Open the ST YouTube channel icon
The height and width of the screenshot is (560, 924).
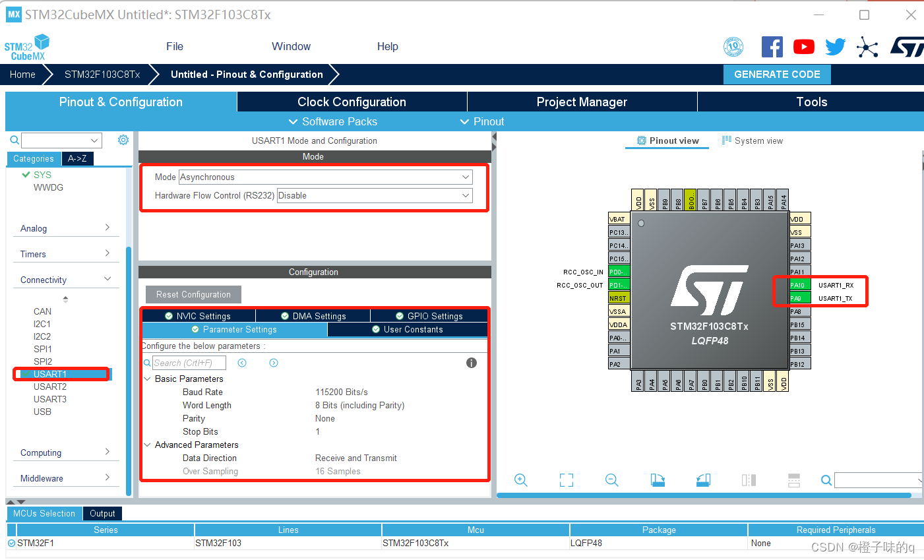click(803, 47)
